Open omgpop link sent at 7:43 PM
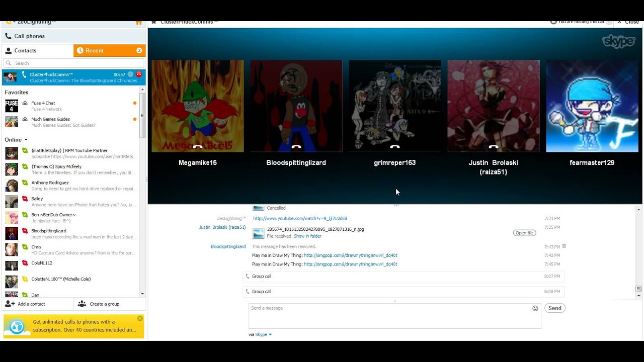Screen dimensions: 644x362 pos(351,255)
